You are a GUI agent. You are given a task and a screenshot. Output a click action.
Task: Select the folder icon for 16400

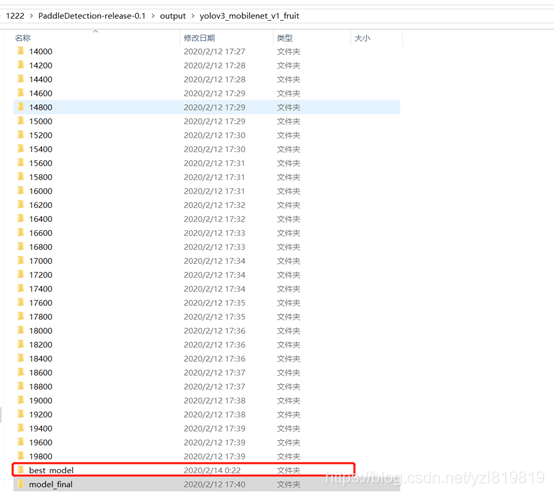(21, 219)
